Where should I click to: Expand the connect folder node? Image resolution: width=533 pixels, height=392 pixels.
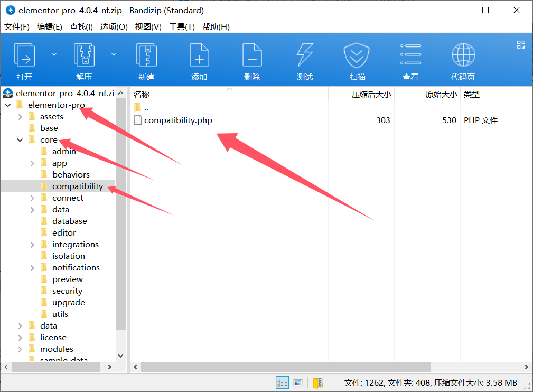pyautogui.click(x=32, y=198)
